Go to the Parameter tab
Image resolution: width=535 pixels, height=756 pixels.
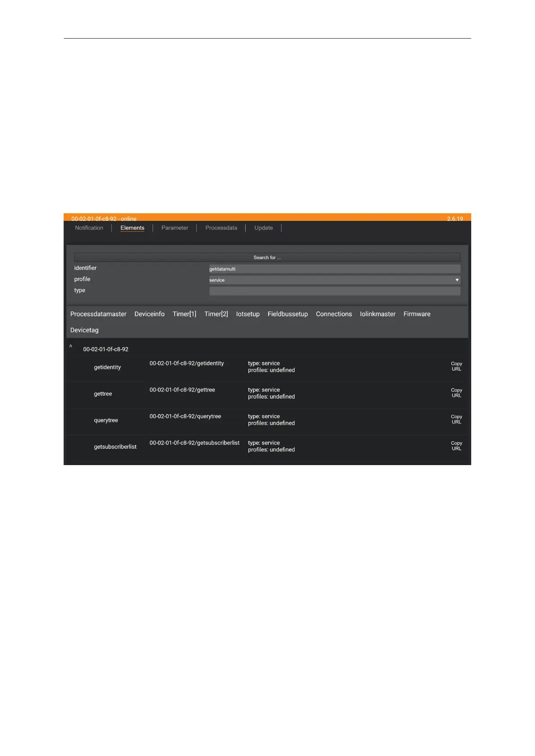pyautogui.click(x=175, y=228)
